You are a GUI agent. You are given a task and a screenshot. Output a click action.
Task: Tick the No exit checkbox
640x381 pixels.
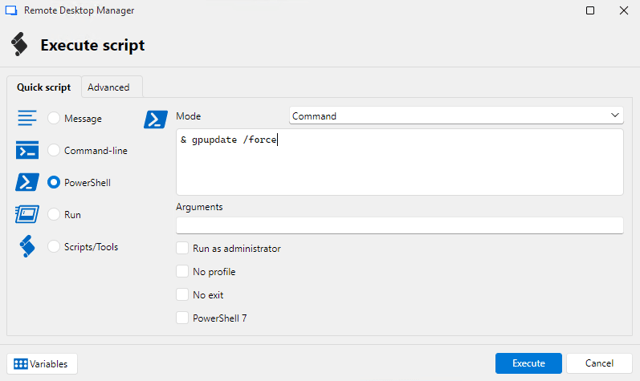(182, 294)
